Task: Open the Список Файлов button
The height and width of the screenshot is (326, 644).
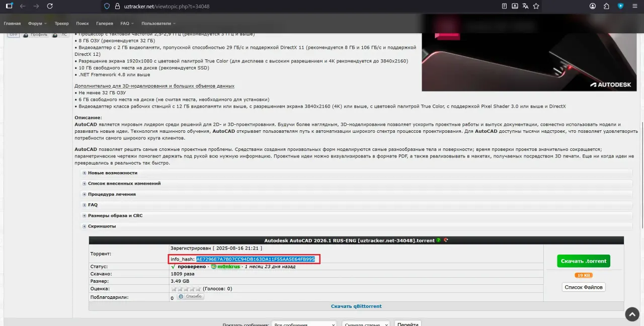Action: (x=584, y=287)
